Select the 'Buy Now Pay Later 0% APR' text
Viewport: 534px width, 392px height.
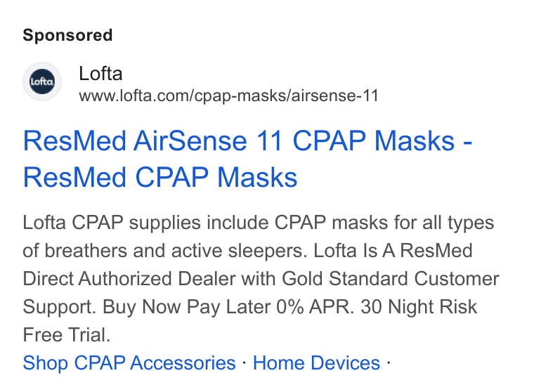226,307
